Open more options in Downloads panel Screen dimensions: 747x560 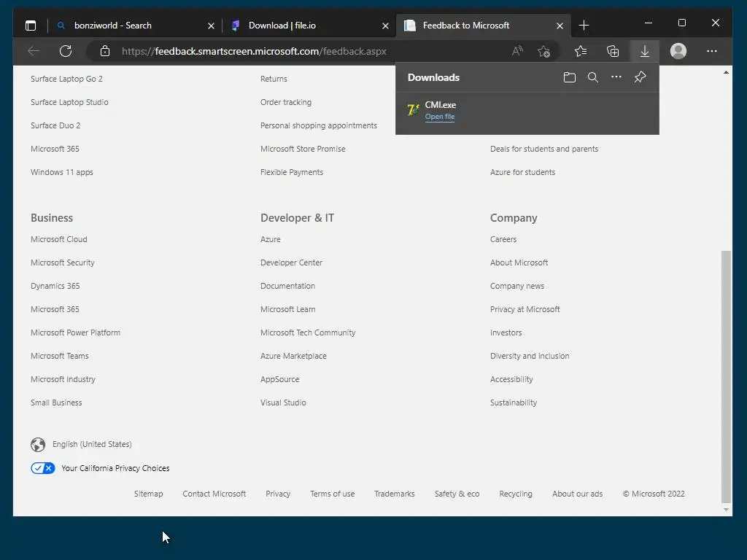(x=616, y=77)
